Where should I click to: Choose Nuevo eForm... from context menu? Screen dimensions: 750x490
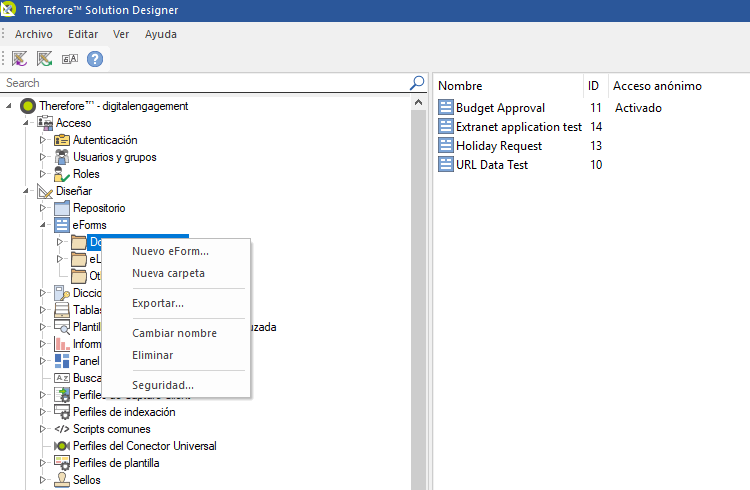(x=170, y=251)
